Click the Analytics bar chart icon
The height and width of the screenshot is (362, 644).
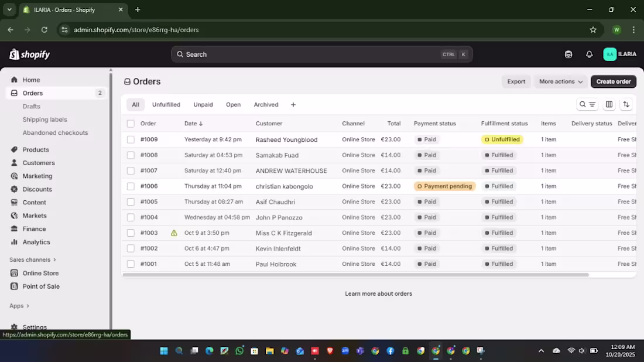[15, 242]
